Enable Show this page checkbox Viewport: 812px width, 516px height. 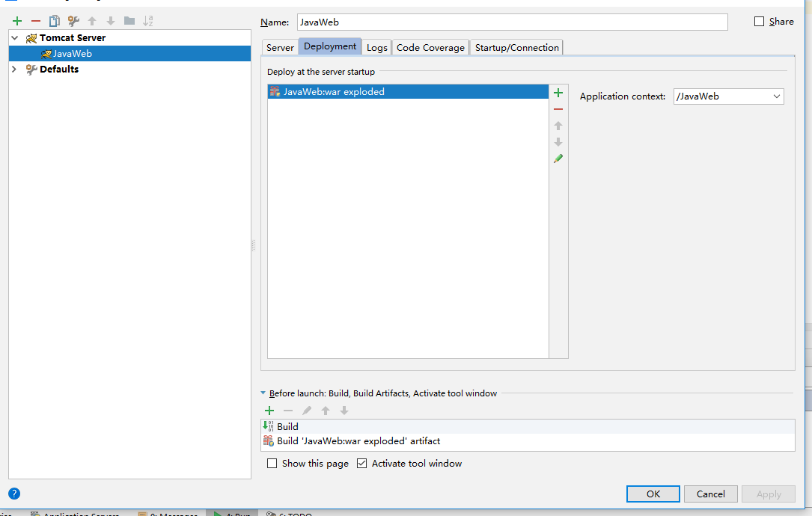point(272,463)
